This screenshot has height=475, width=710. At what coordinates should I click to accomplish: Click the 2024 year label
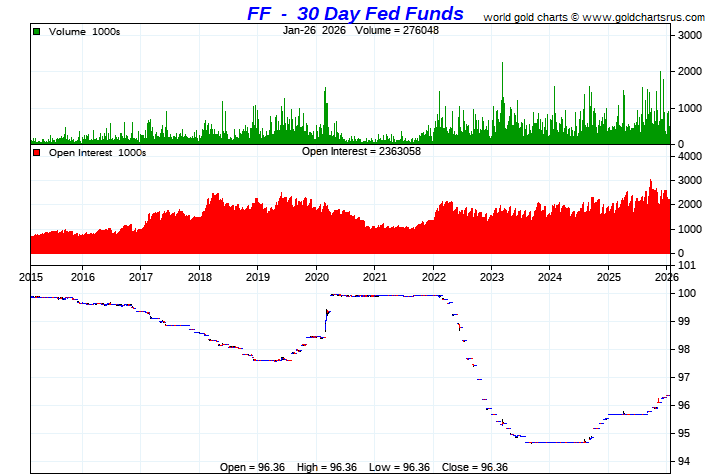550,277
